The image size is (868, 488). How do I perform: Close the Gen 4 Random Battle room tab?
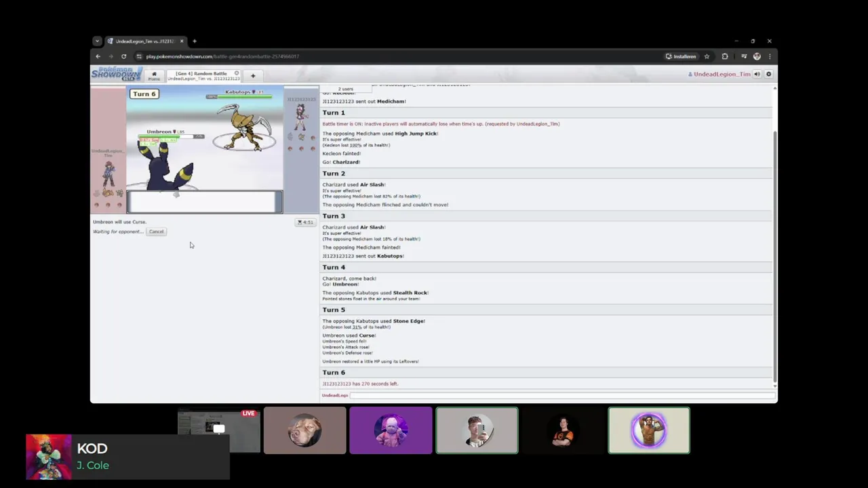(x=237, y=73)
